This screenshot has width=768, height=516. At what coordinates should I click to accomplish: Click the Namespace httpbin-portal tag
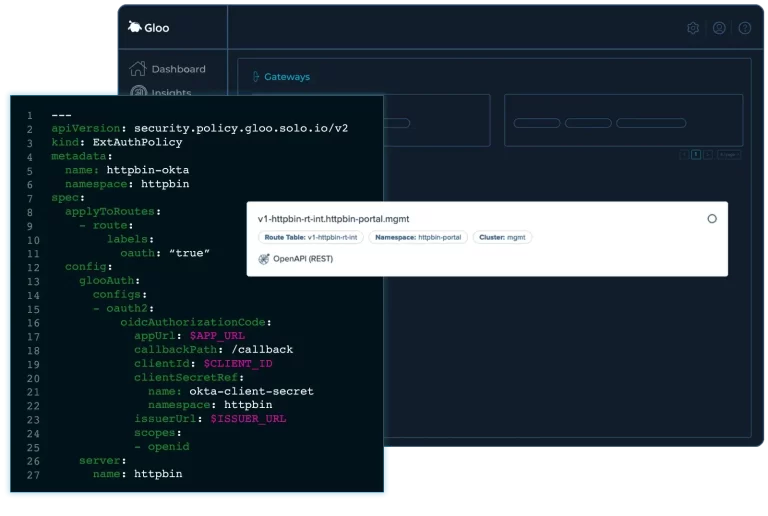click(417, 238)
